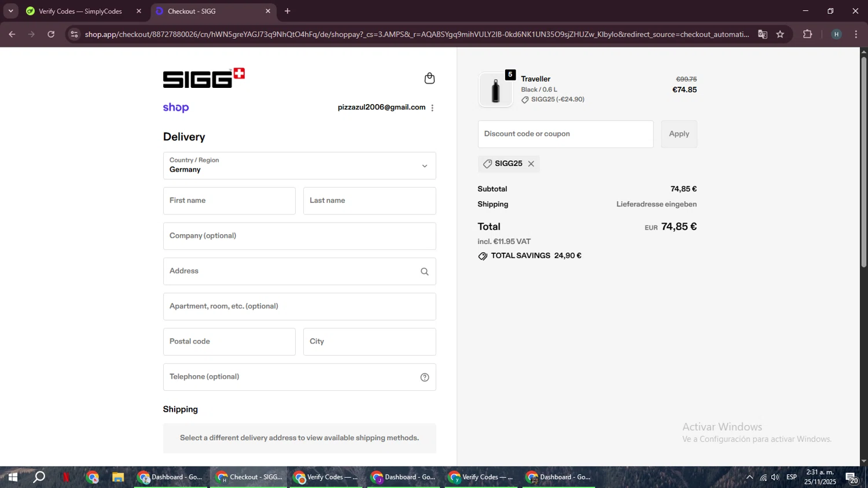Apply the discount code button
The width and height of the screenshot is (868, 488).
(679, 134)
